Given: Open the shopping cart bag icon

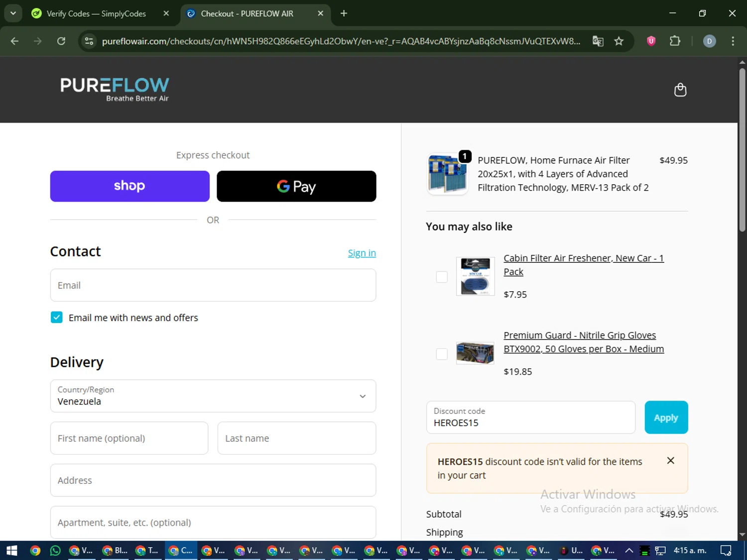Looking at the screenshot, I should [680, 90].
